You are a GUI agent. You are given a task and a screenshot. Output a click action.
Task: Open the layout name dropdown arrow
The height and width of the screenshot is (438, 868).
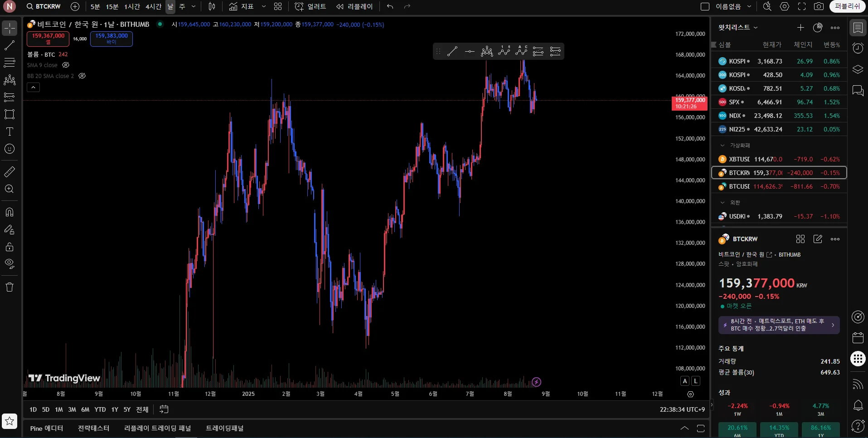click(749, 6)
